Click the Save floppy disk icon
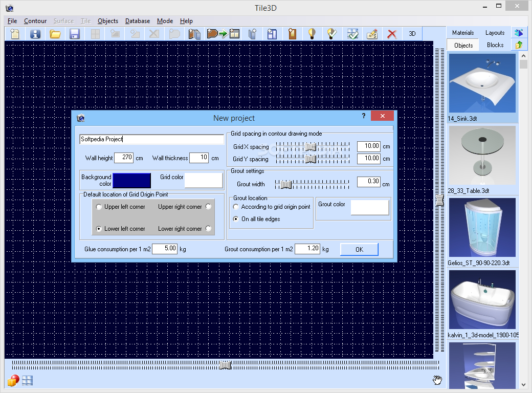Viewport: 532px width, 393px height. (75, 34)
